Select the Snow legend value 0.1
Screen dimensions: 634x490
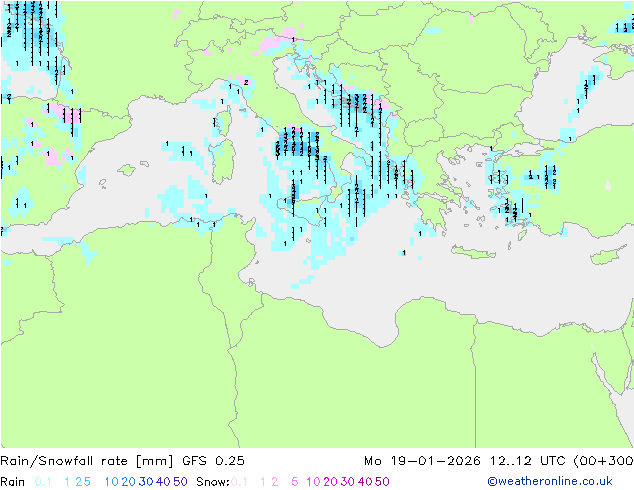click(239, 482)
